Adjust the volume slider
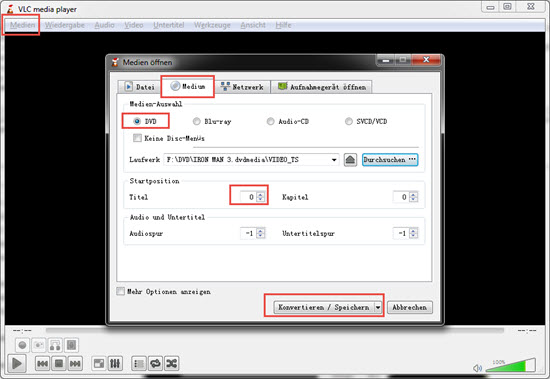Image resolution: width=550 pixels, height=379 pixels. click(x=511, y=365)
